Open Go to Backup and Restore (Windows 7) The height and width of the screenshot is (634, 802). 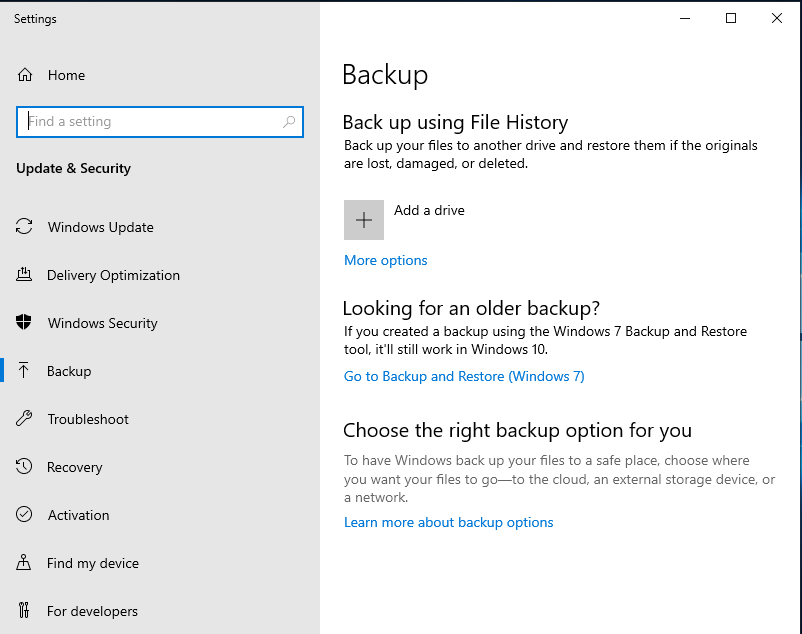coord(464,376)
